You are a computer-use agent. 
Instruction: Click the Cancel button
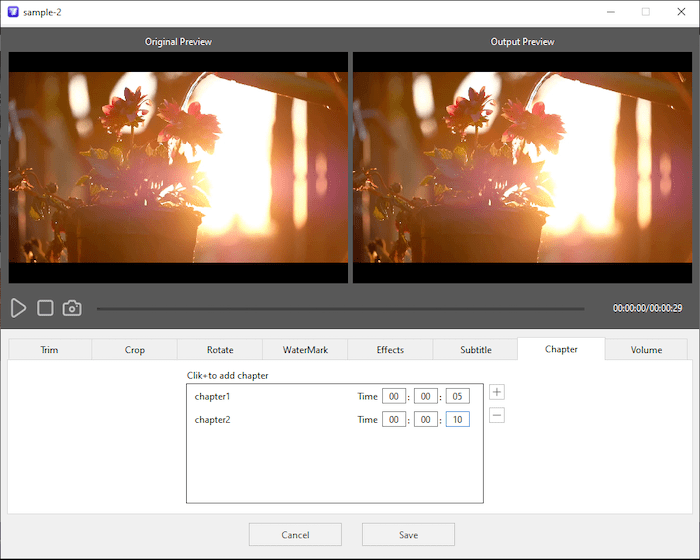coord(295,535)
